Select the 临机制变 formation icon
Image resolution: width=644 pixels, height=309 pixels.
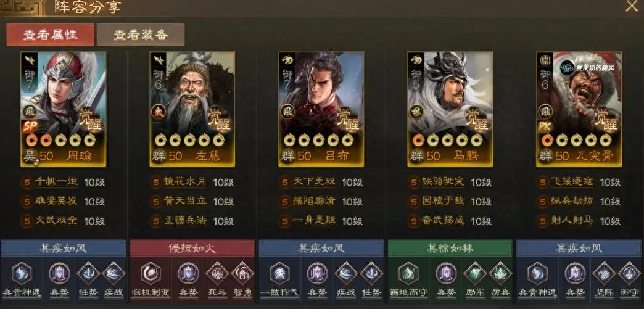(151, 274)
